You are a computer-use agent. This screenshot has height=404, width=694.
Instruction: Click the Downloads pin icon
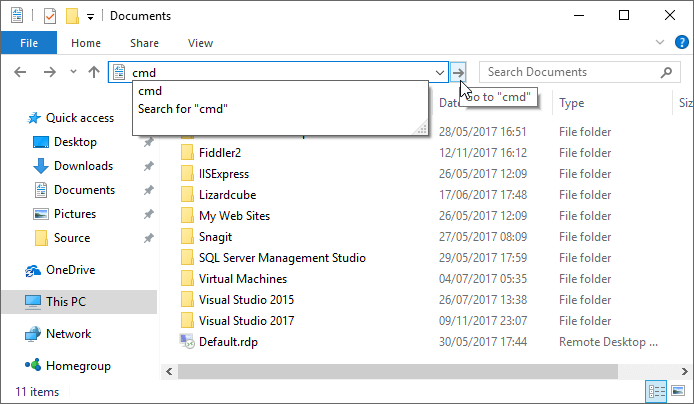[x=148, y=166]
